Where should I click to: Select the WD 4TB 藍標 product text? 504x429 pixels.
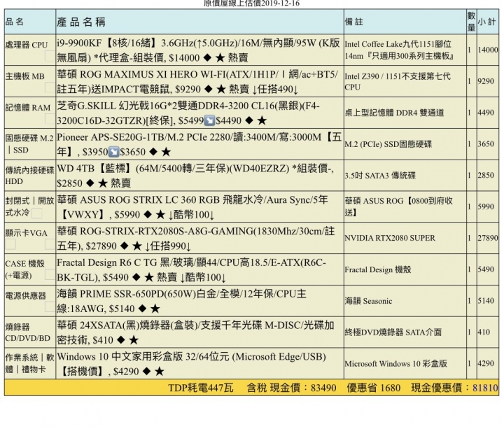195,176
